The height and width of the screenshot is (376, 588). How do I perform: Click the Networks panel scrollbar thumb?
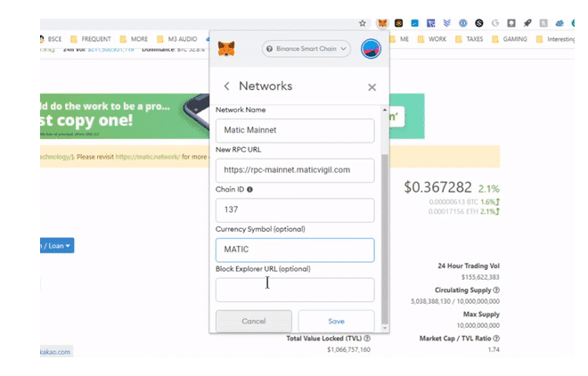(x=384, y=239)
